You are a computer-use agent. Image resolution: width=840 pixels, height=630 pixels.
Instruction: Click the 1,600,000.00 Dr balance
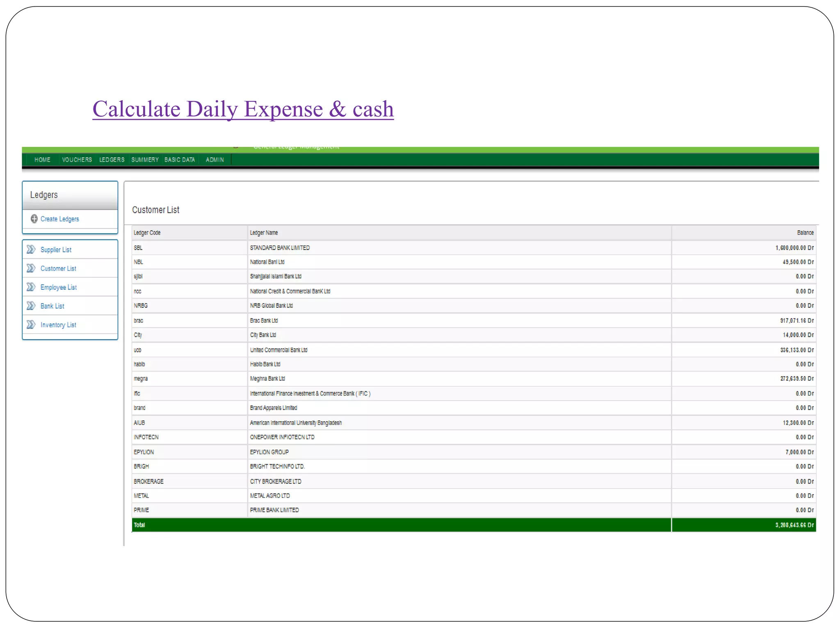(x=794, y=248)
